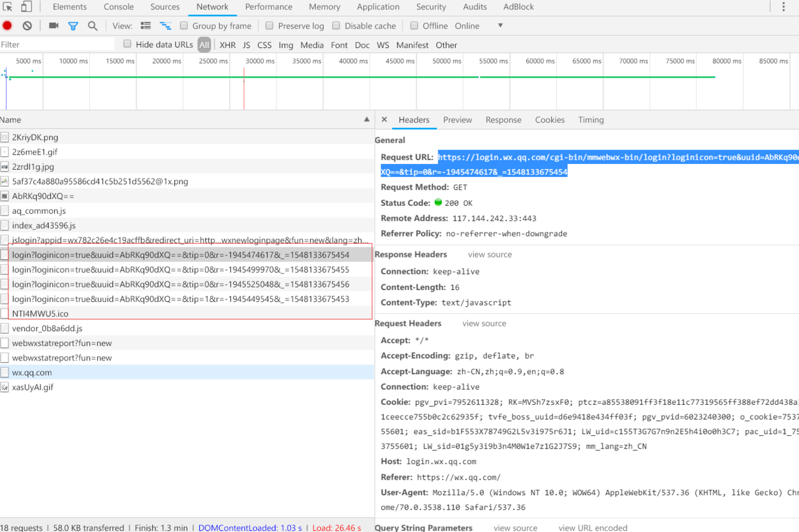Click view source next to Response Headers

[x=490, y=254]
